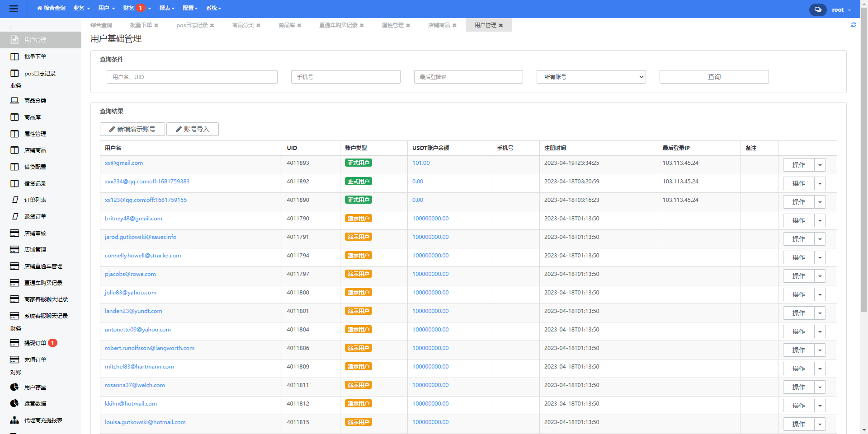Open the 所有账号 account type dropdown
The image size is (868, 434).
tap(591, 77)
